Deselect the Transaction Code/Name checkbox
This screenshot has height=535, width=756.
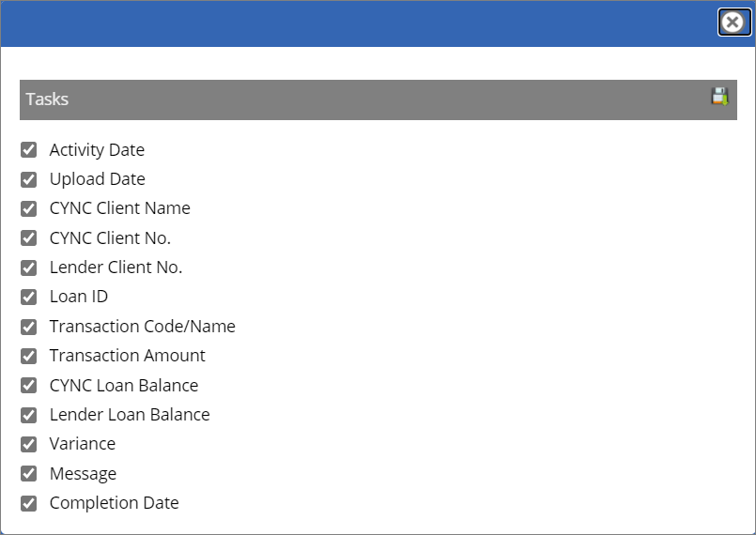(29, 327)
